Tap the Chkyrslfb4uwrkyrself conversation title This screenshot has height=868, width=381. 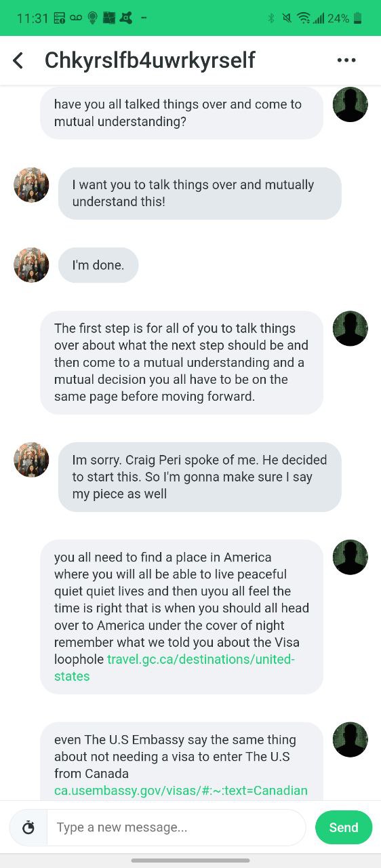(x=150, y=60)
